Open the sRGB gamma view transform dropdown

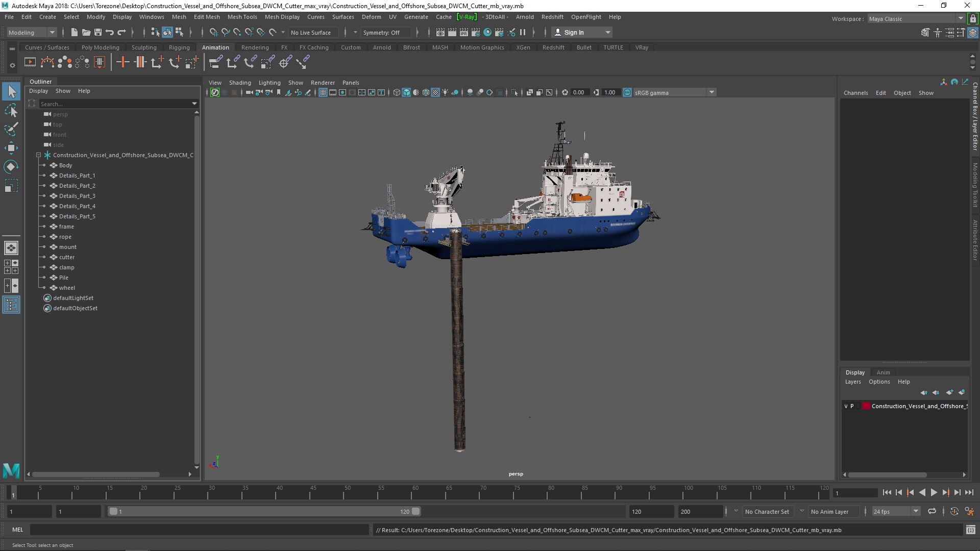(x=674, y=92)
